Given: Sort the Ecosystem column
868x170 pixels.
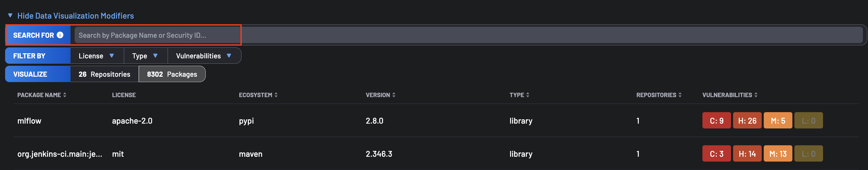Looking at the screenshot, I should click(x=276, y=95).
